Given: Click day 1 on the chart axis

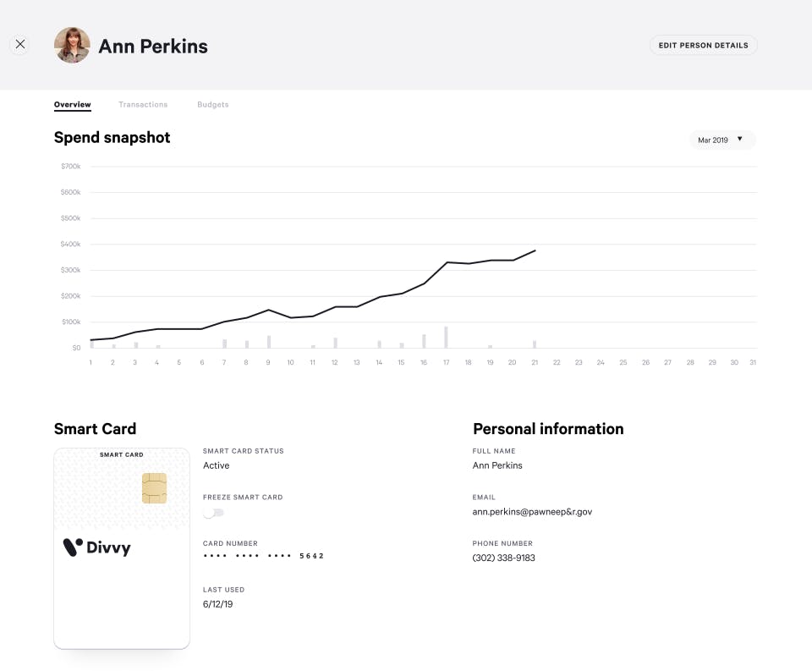Looking at the screenshot, I should (91, 362).
